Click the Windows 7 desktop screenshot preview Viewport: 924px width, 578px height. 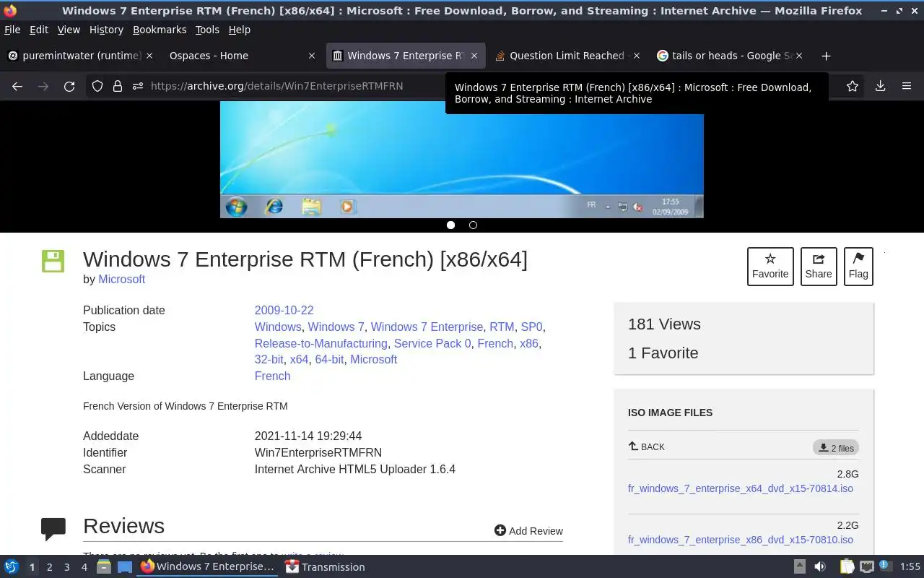(x=462, y=159)
